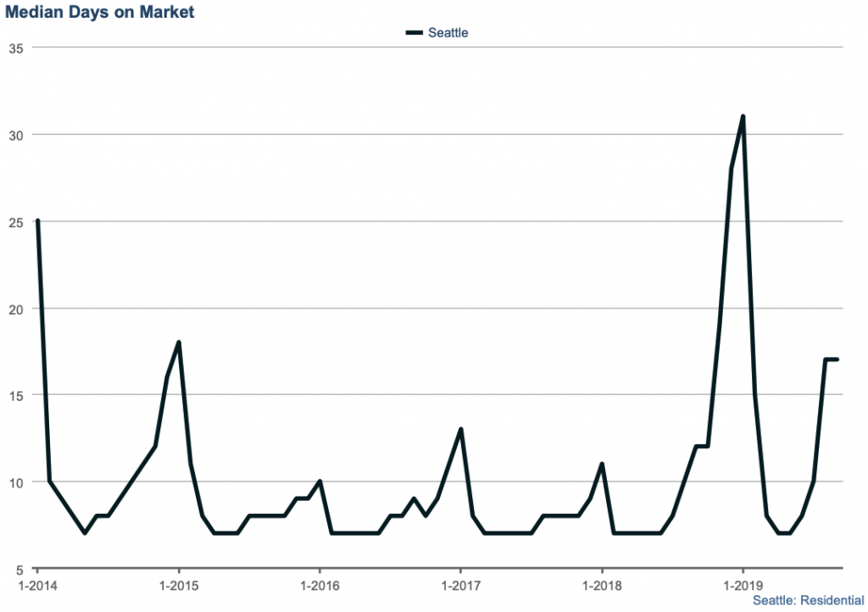868x612 pixels.
Task: Click the 15 y-axis label
Action: [x=14, y=395]
